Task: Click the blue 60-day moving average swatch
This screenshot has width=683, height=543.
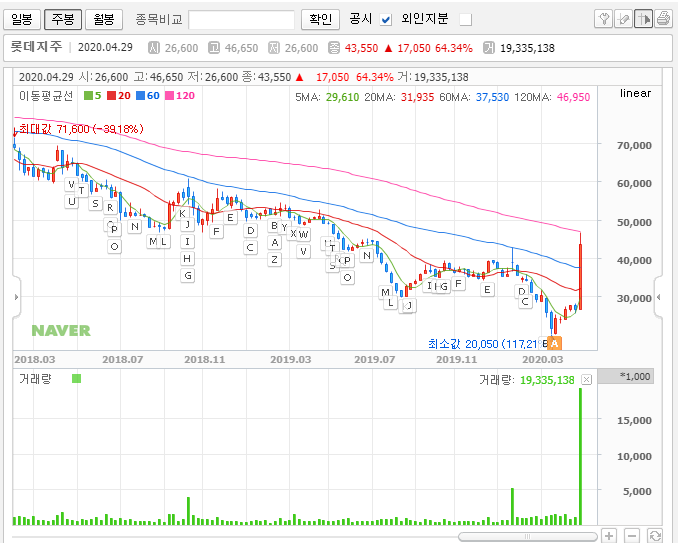Action: pos(140,95)
